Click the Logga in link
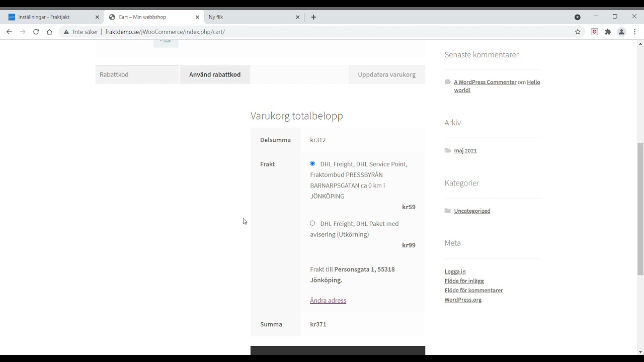 coord(455,271)
